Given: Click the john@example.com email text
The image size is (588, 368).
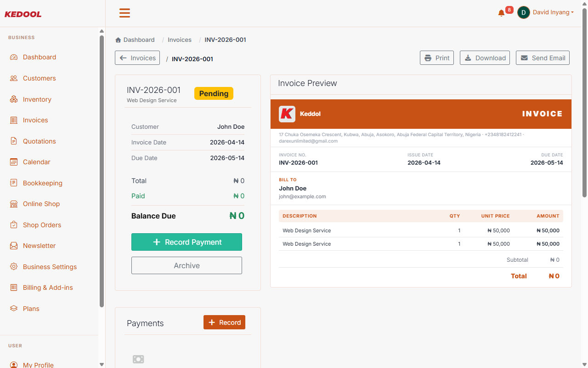Looking at the screenshot, I should click(302, 196).
